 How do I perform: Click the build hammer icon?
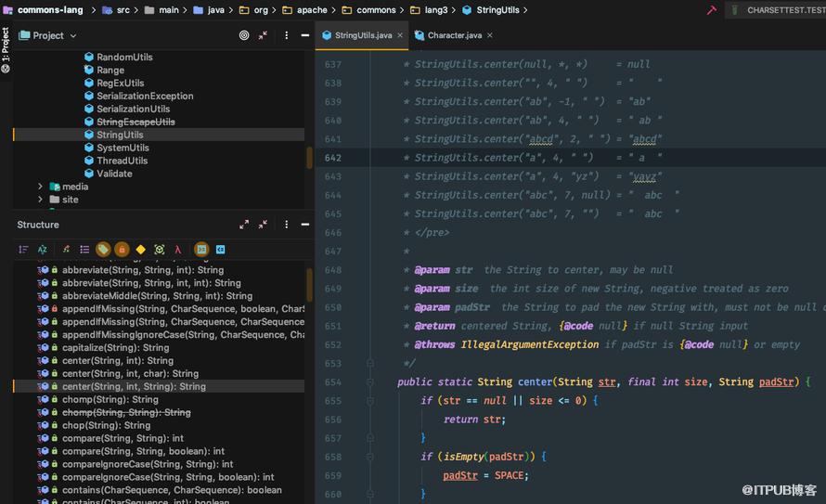(712, 10)
